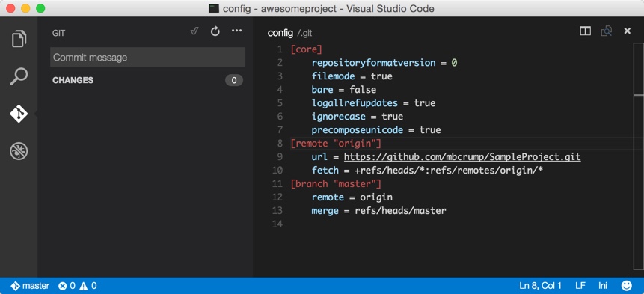
Task: Click the [remote "origin"] section header
Action: [x=336, y=144]
